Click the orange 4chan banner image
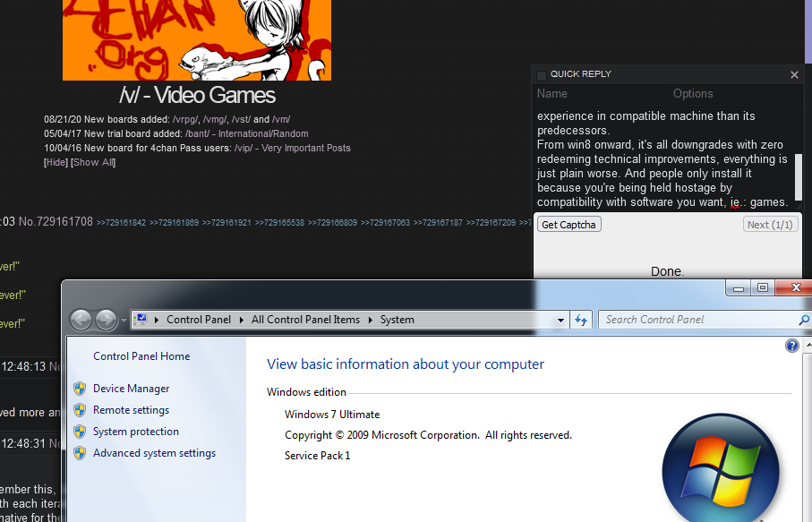 [x=197, y=40]
